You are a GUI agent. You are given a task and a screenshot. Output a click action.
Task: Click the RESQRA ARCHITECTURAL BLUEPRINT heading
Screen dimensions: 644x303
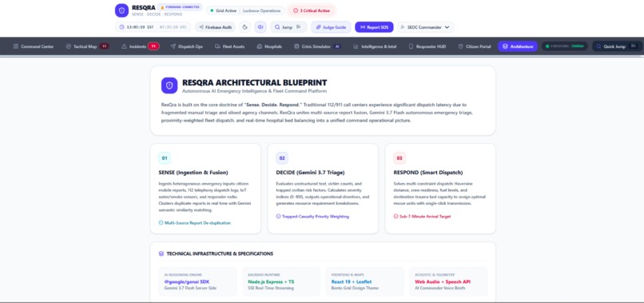point(255,82)
